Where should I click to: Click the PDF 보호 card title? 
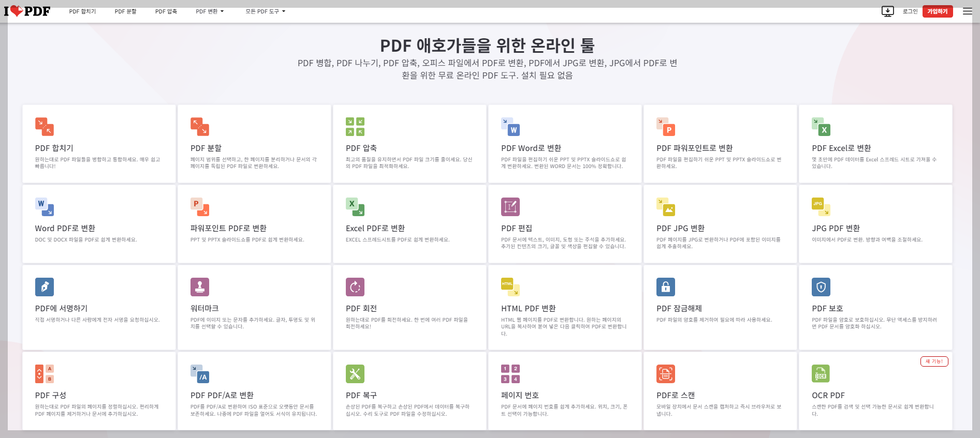click(x=827, y=308)
